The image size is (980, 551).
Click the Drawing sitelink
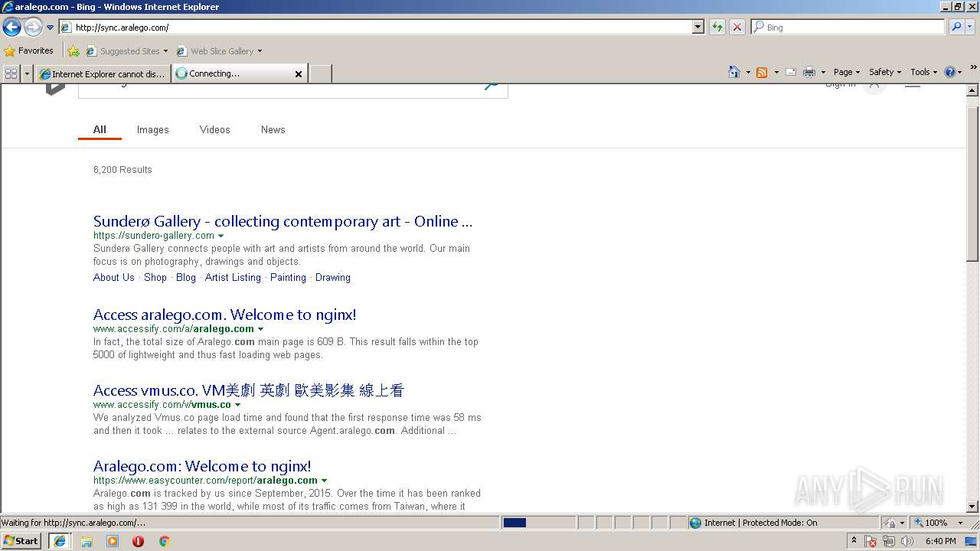[x=333, y=277]
